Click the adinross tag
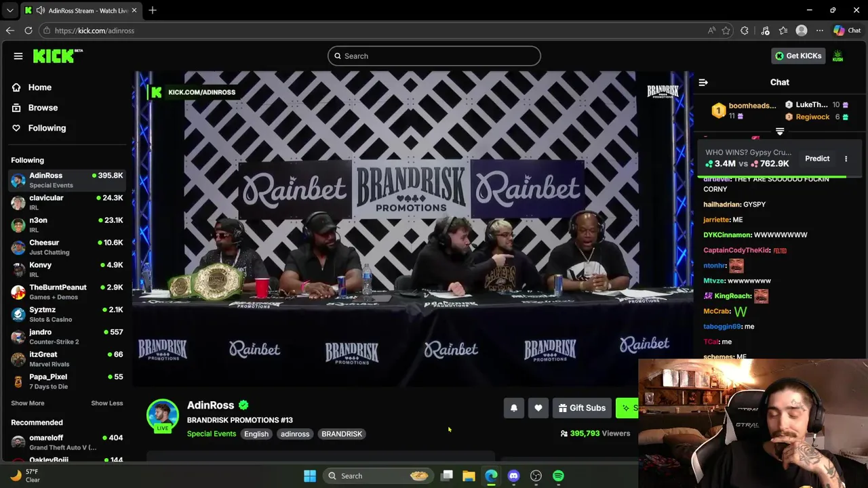Image resolution: width=868 pixels, height=488 pixels. click(295, 434)
